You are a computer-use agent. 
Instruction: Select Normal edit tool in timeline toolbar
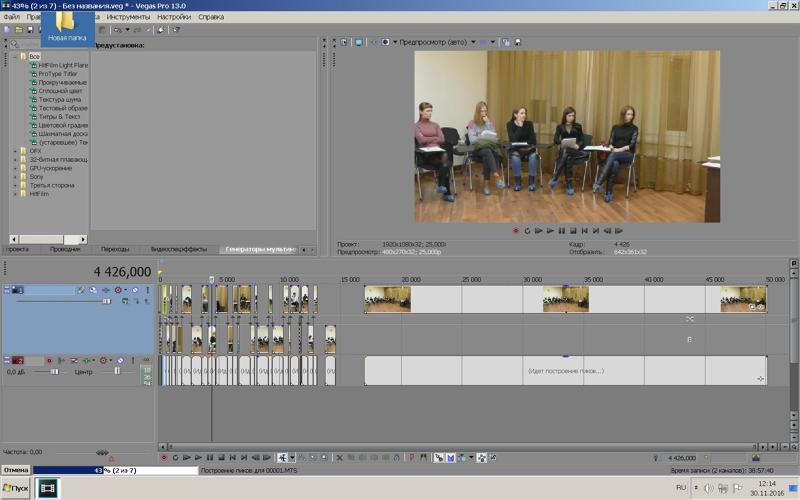click(x=283, y=458)
